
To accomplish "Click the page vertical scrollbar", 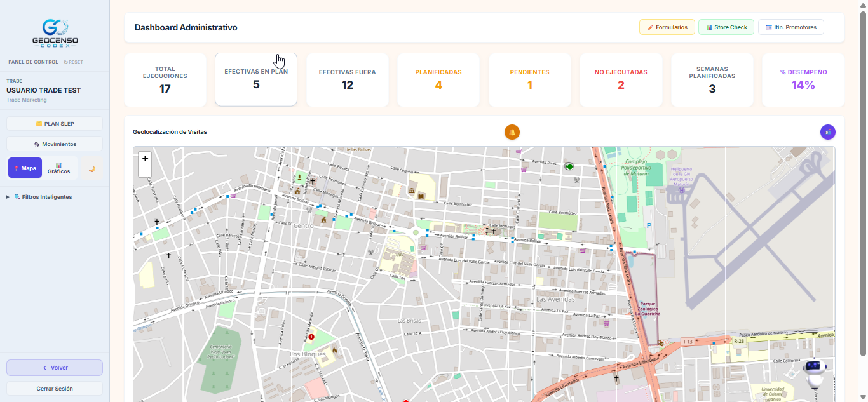I will click(x=863, y=184).
